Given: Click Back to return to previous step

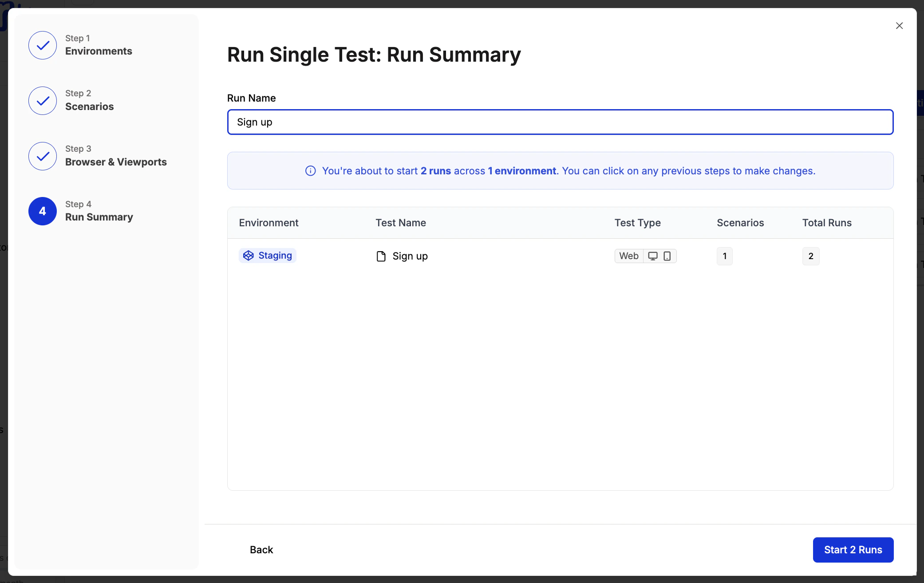Looking at the screenshot, I should point(261,550).
